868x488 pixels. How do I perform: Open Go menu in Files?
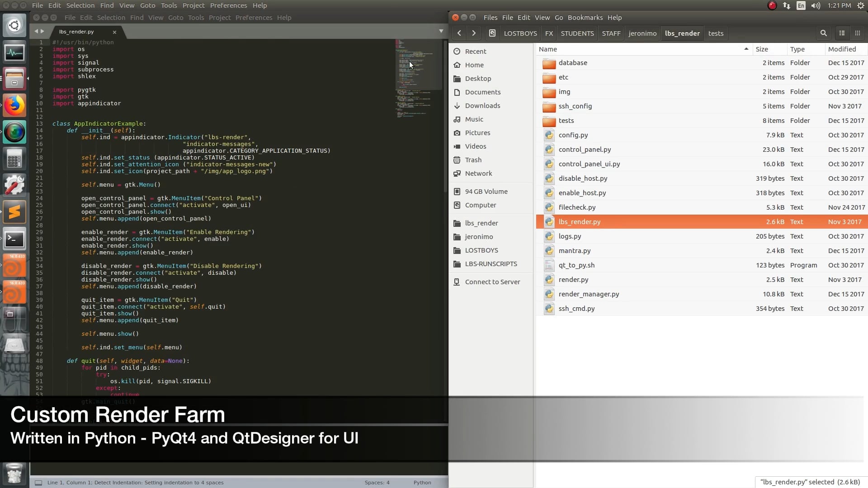559,18
